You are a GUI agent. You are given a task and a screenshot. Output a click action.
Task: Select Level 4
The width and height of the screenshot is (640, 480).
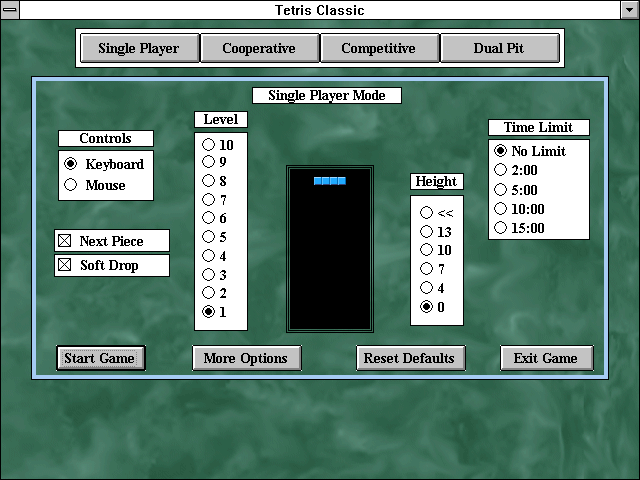click(x=214, y=256)
